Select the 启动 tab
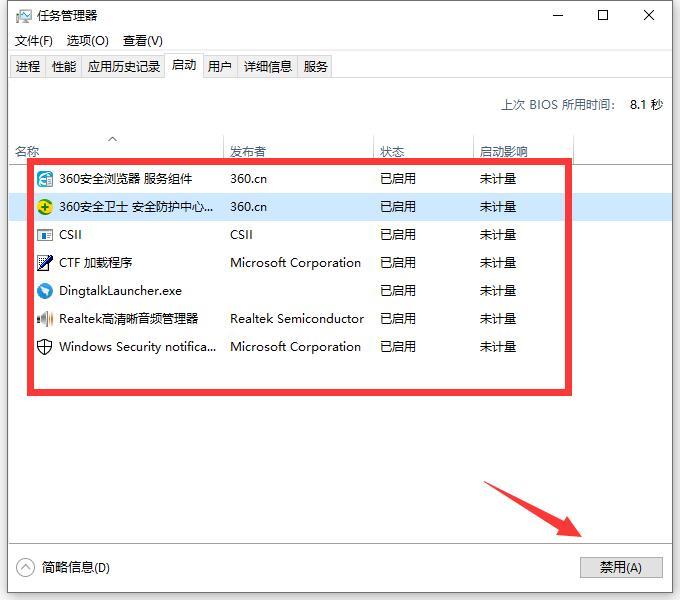 (184, 65)
